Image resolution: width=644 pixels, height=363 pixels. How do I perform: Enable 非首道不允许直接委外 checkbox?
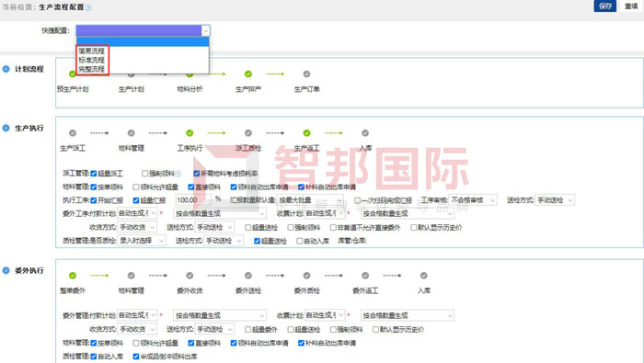(333, 227)
